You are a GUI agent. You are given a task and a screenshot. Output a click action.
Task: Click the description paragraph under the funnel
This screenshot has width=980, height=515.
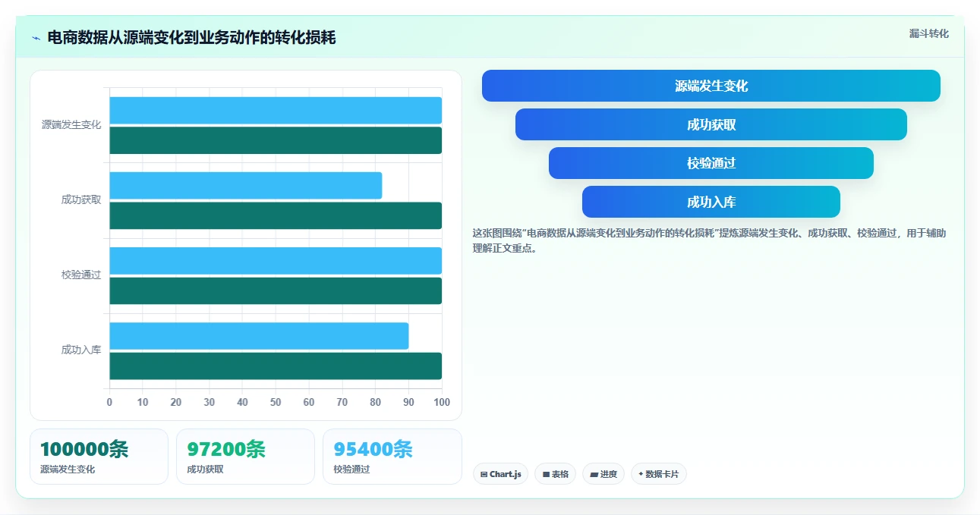tap(709, 240)
